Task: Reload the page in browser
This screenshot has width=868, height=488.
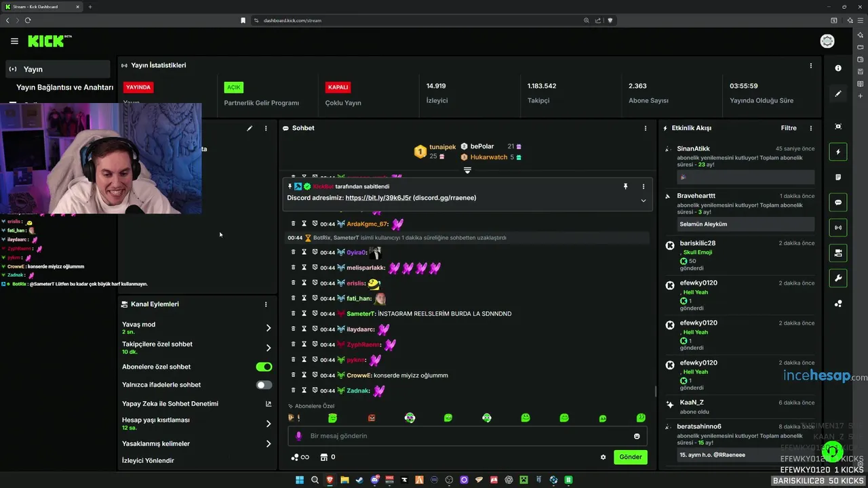Action: pyautogui.click(x=28, y=20)
